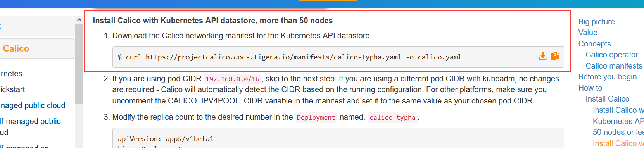Image resolution: width=644 pixels, height=148 pixels.
Task: Jump to the How to section
Action: (x=590, y=88)
